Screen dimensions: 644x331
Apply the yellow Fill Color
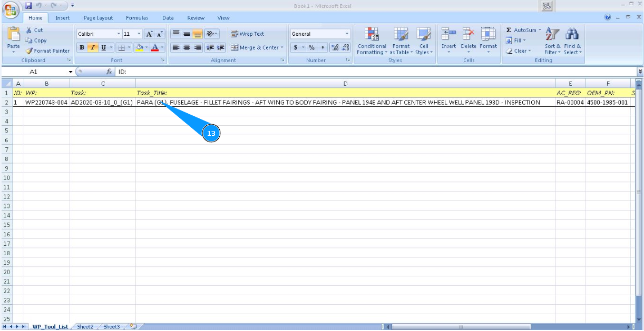click(140, 47)
